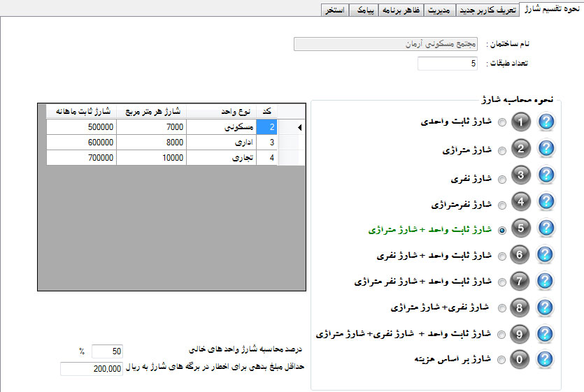The width and height of the screenshot is (584, 392).
Task: Click minimum debt field 200,000
Action: pyautogui.click(x=91, y=368)
